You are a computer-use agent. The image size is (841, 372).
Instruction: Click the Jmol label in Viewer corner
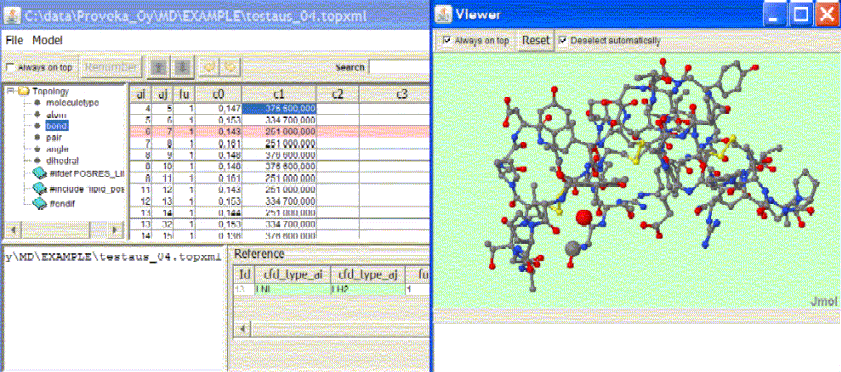(824, 302)
